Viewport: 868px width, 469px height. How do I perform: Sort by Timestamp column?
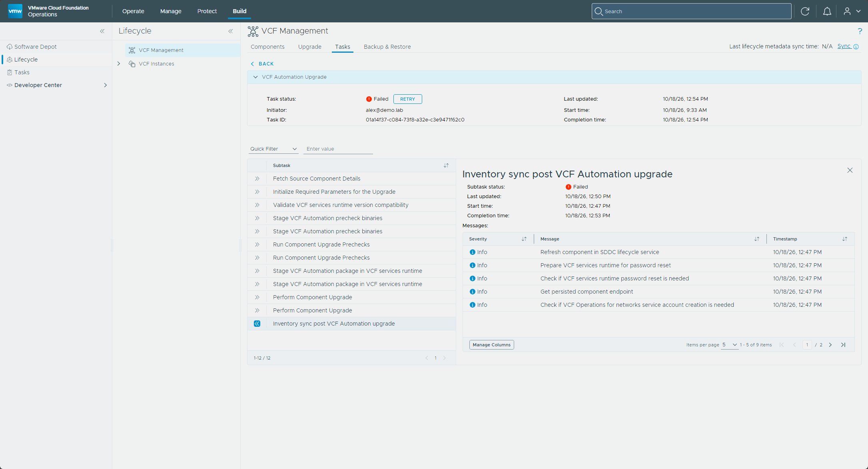pyautogui.click(x=845, y=239)
